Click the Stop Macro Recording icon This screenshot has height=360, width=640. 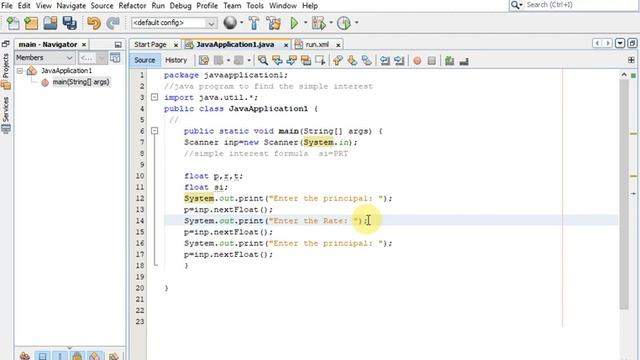(431, 60)
